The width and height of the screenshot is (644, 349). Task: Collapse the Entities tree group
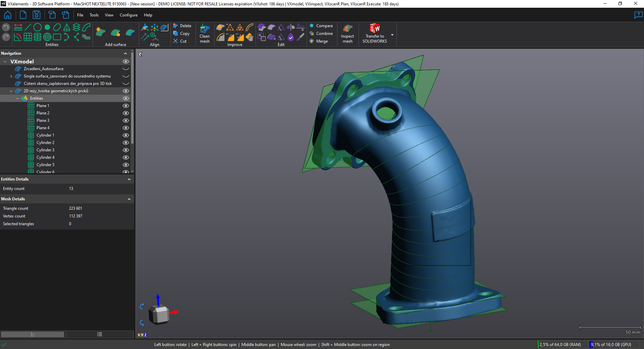point(18,98)
